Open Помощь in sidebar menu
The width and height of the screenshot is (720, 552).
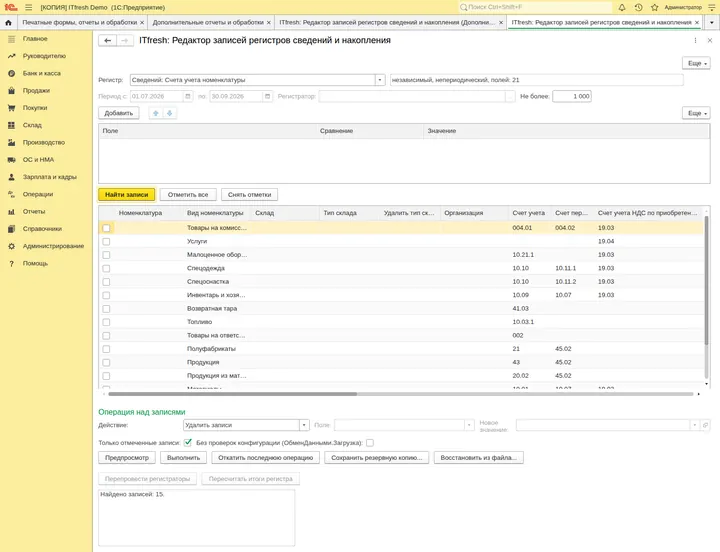35,264
